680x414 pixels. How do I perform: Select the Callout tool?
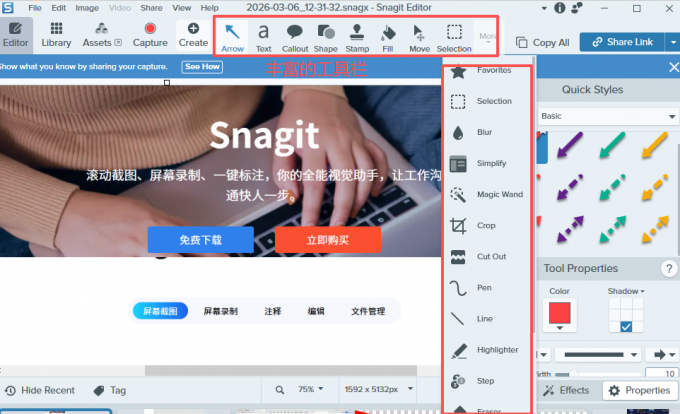point(295,37)
